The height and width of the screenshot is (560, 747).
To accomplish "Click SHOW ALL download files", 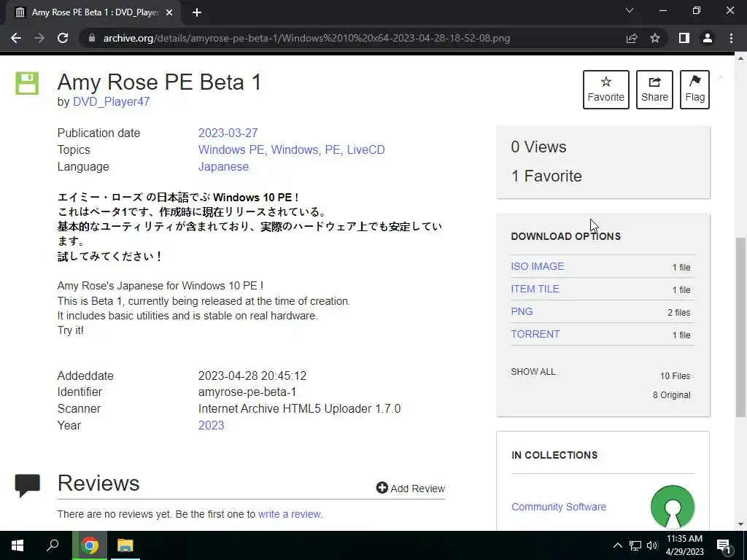I will pyautogui.click(x=533, y=371).
